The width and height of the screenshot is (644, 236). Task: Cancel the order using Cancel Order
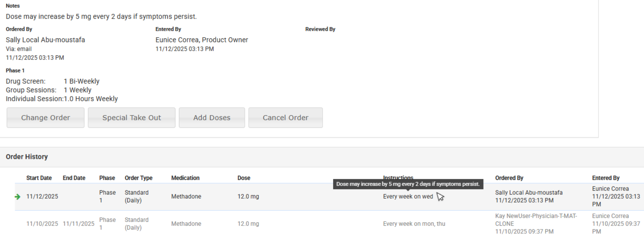click(285, 118)
